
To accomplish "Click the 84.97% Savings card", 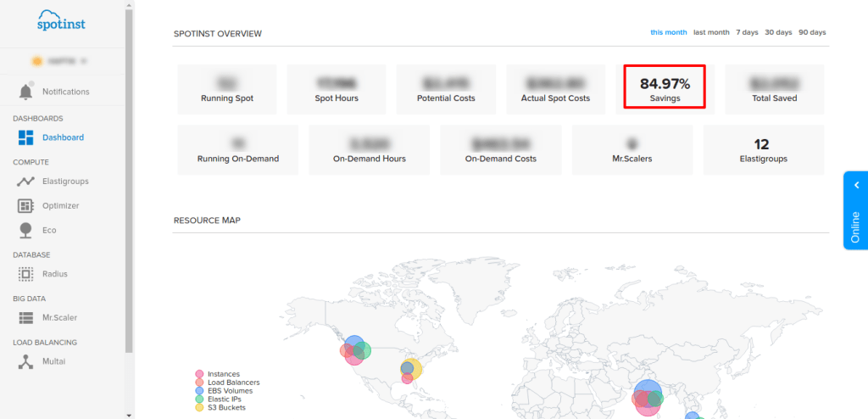I will pos(665,87).
